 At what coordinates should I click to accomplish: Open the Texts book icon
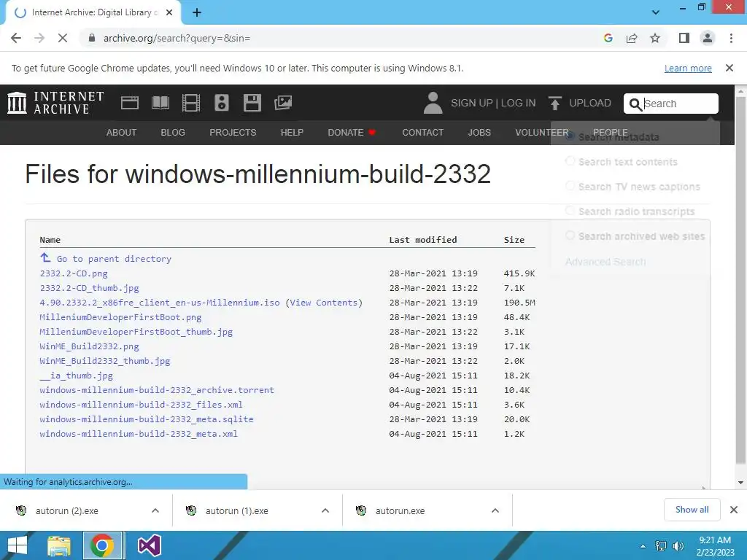(160, 103)
